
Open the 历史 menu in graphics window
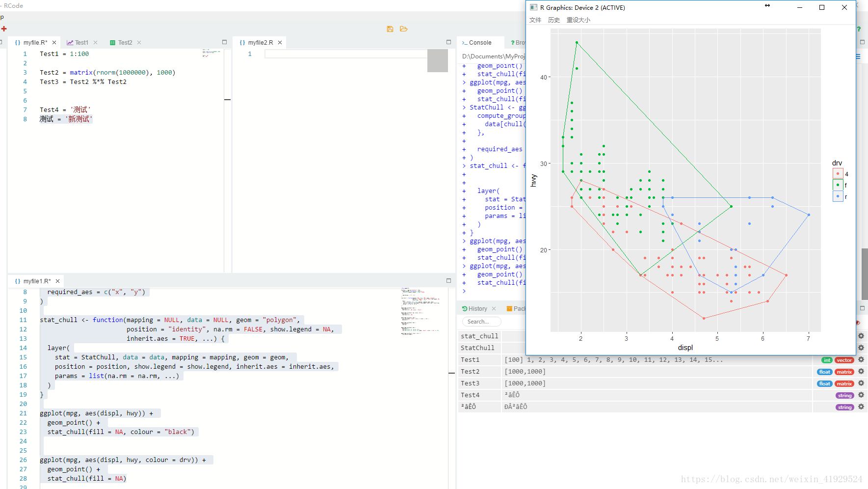553,20
